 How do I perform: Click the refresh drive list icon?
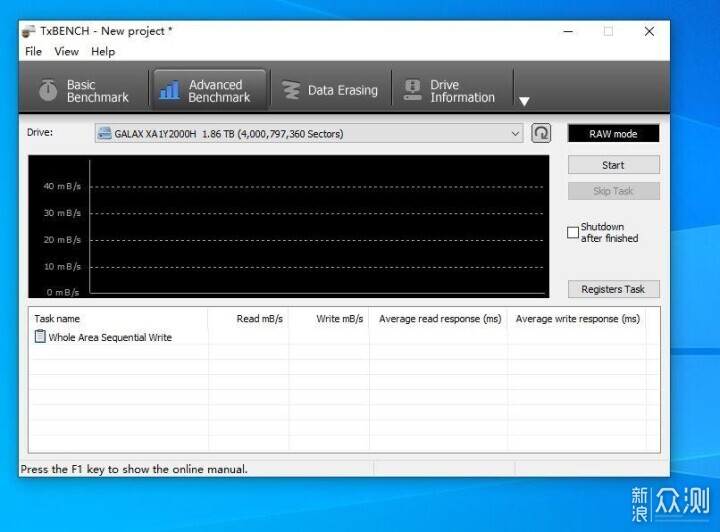(541, 134)
